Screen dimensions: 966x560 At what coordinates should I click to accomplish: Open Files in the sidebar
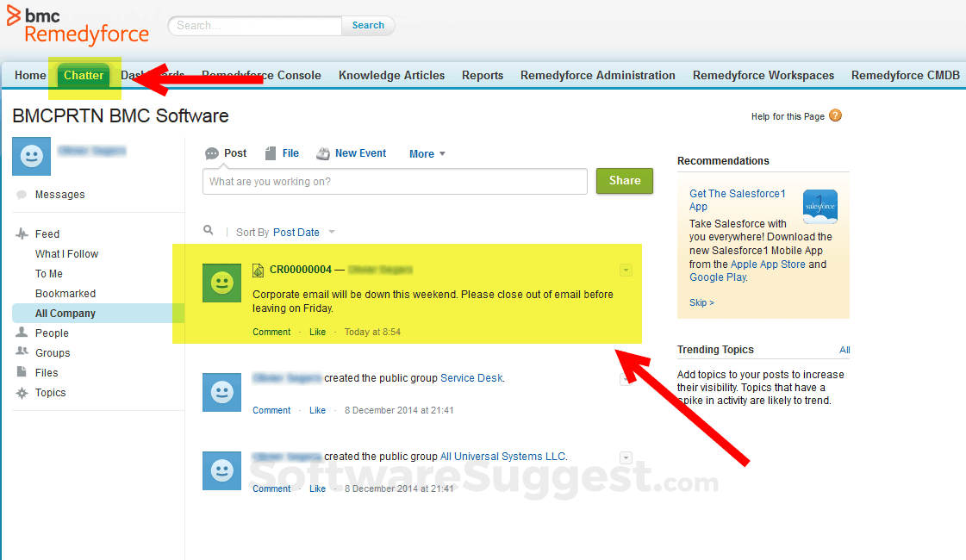[x=47, y=373]
